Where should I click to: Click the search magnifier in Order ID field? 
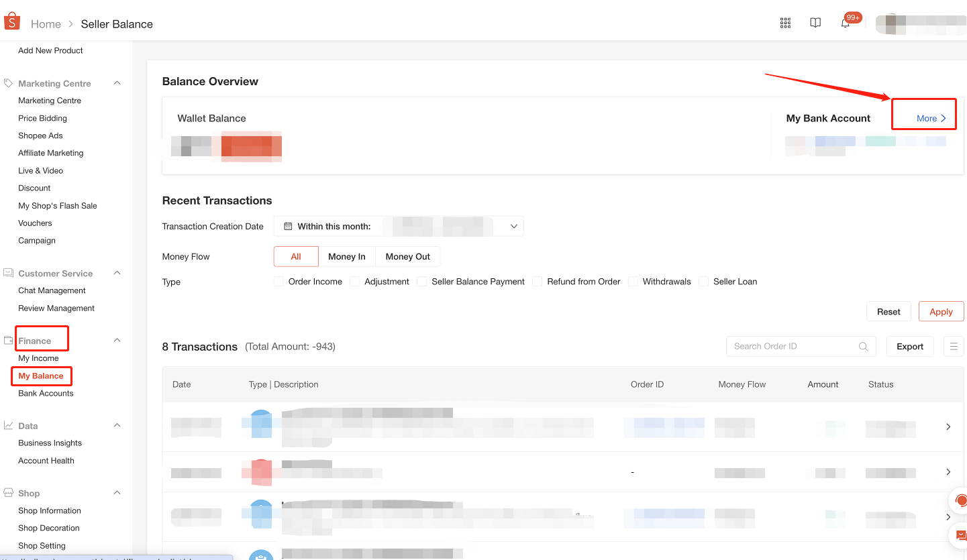pos(863,347)
